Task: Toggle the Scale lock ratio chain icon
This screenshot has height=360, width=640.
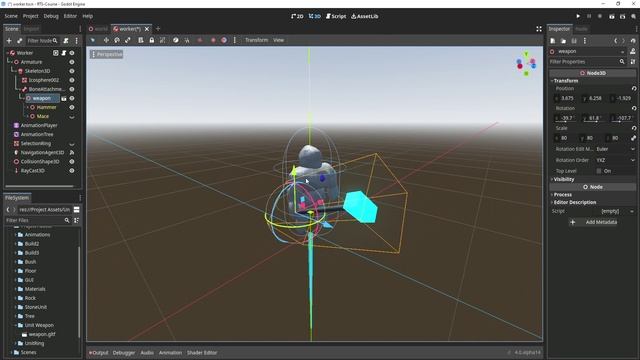Action: click(633, 138)
